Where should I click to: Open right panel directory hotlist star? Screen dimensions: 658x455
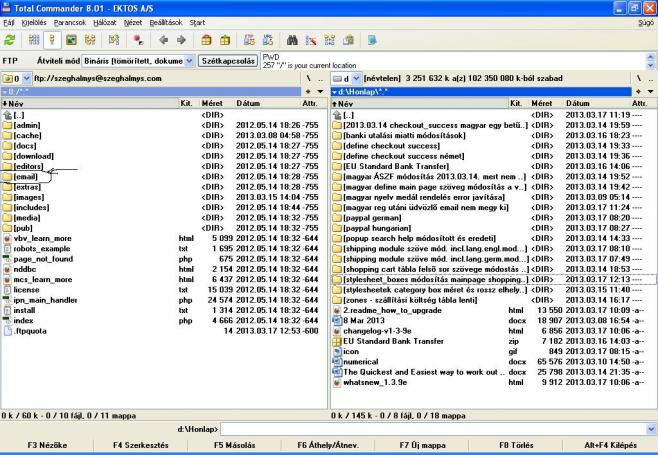[x=638, y=92]
